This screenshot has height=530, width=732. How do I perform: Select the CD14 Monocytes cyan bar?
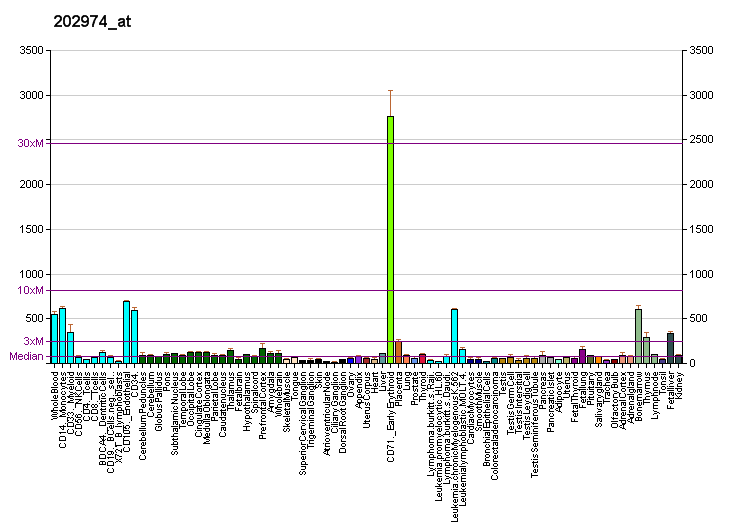tap(63, 336)
